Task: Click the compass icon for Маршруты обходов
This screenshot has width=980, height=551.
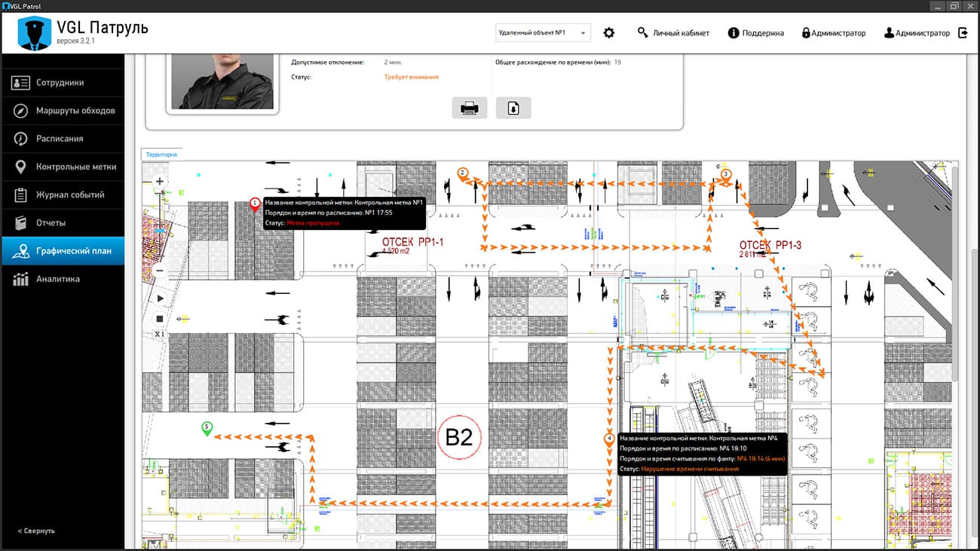Action: pyautogui.click(x=21, y=111)
